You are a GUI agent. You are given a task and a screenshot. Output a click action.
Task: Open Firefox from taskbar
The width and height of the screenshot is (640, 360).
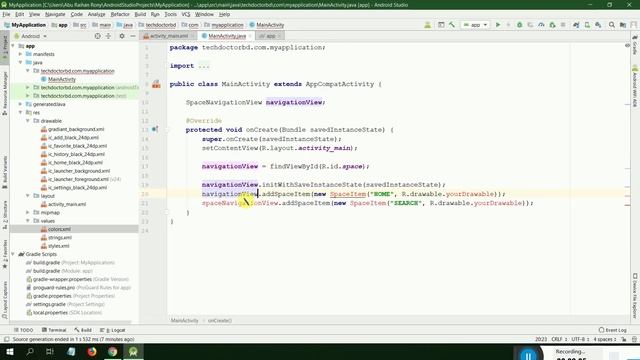(x=92, y=351)
